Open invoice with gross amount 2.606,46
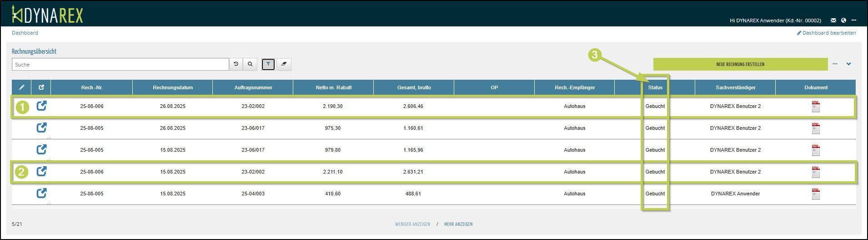Viewport: 868px width, 240px height. (x=41, y=106)
